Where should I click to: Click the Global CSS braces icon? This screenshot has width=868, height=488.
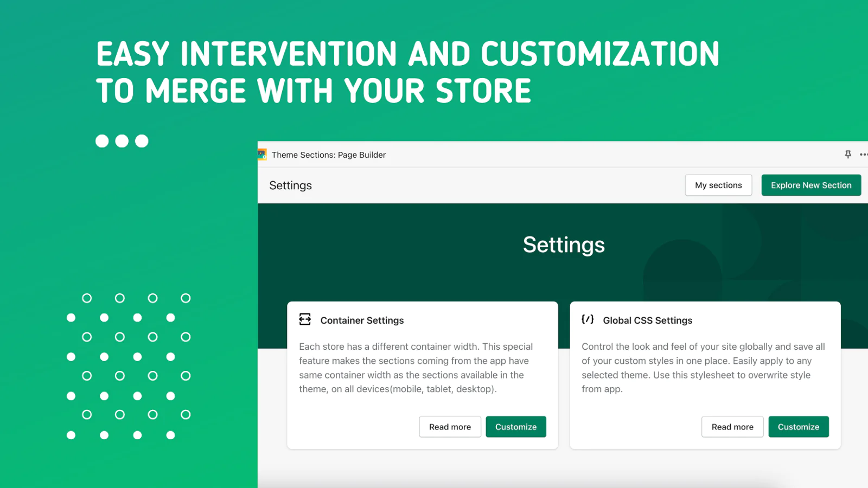tap(588, 319)
